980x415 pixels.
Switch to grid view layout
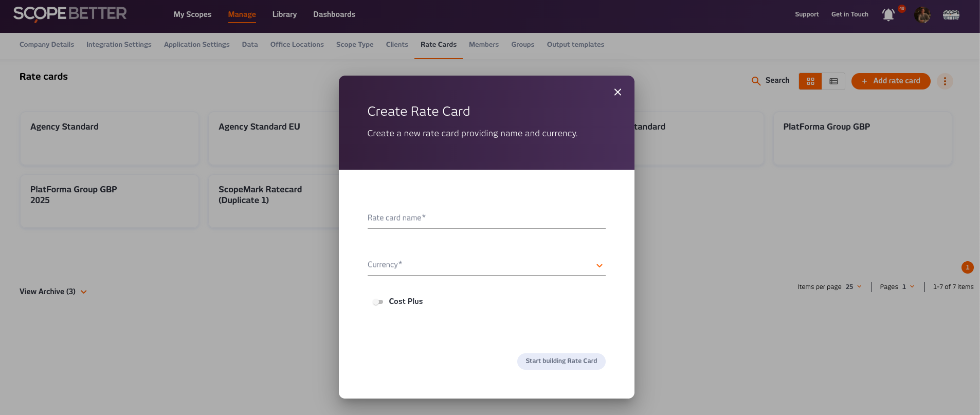[810, 81]
